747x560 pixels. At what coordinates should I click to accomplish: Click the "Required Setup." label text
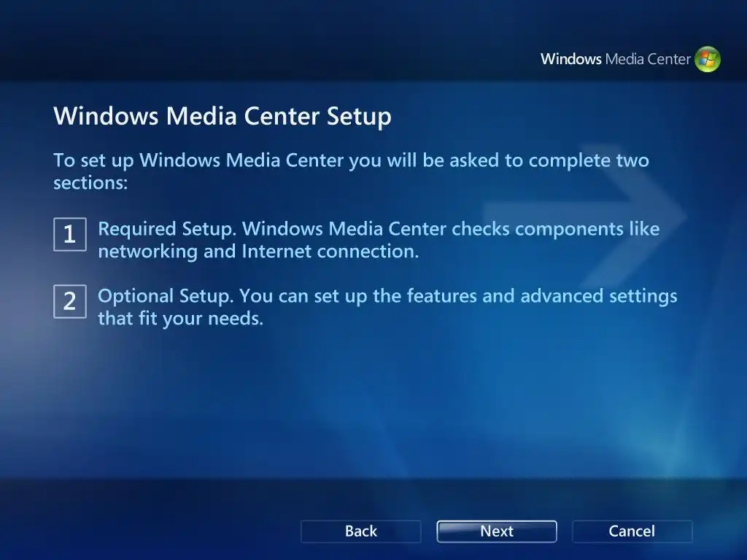[x=167, y=229]
